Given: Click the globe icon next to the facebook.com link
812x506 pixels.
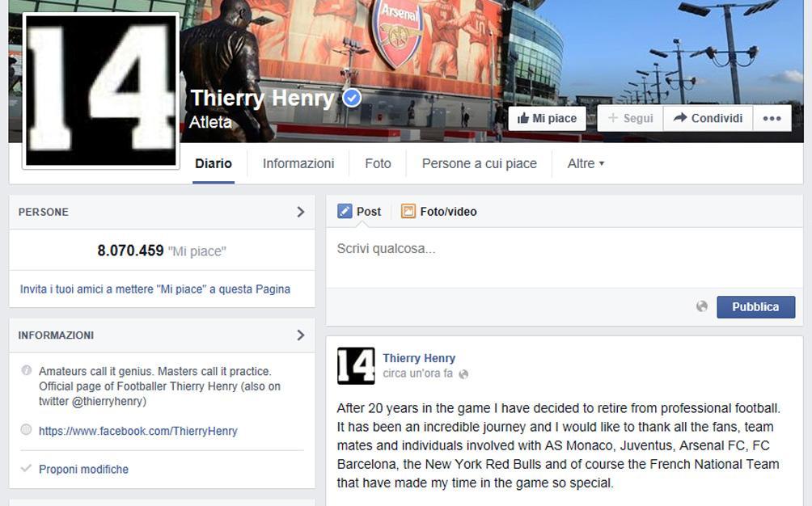Looking at the screenshot, I should click(26, 430).
